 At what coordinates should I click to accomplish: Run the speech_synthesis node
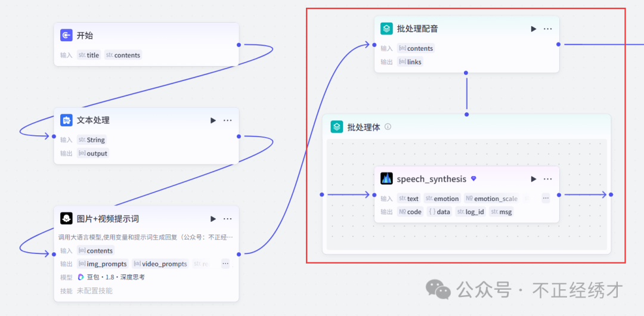click(x=533, y=179)
